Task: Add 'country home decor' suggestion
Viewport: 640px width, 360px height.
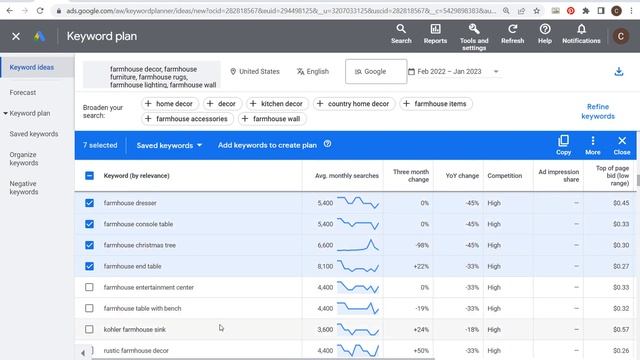Action: (353, 104)
